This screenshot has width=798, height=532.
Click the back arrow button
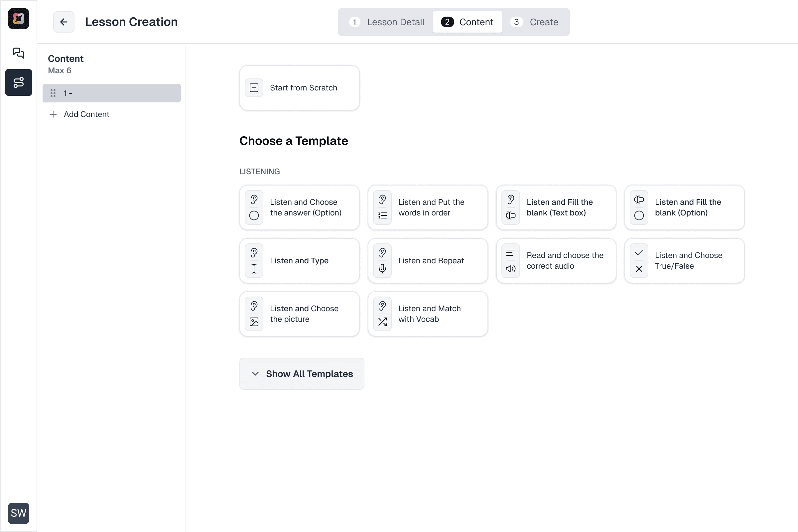[64, 22]
